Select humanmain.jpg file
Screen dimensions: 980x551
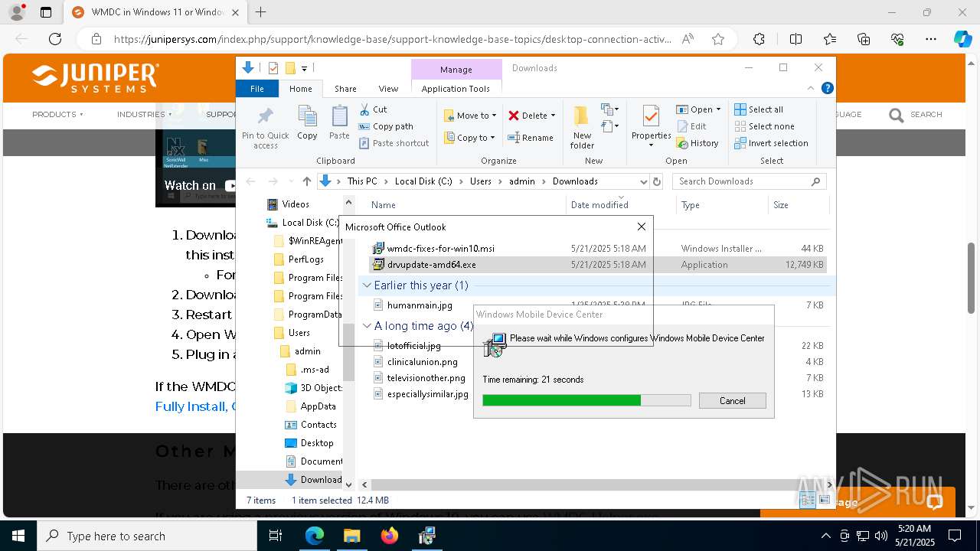(420, 305)
